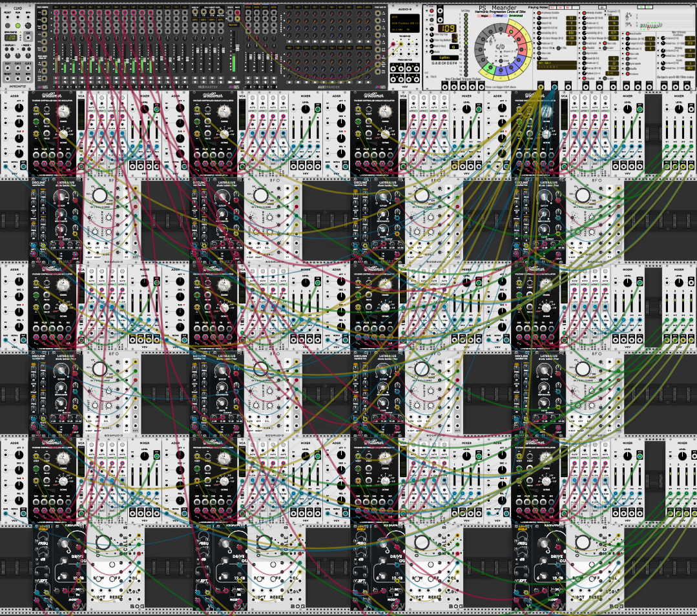
Task: Click the Meander RESET button
Action: pyautogui.click(x=432, y=19)
